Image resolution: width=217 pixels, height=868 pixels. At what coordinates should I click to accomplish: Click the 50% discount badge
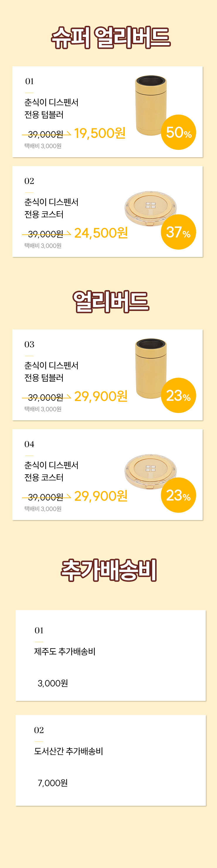[x=179, y=132]
